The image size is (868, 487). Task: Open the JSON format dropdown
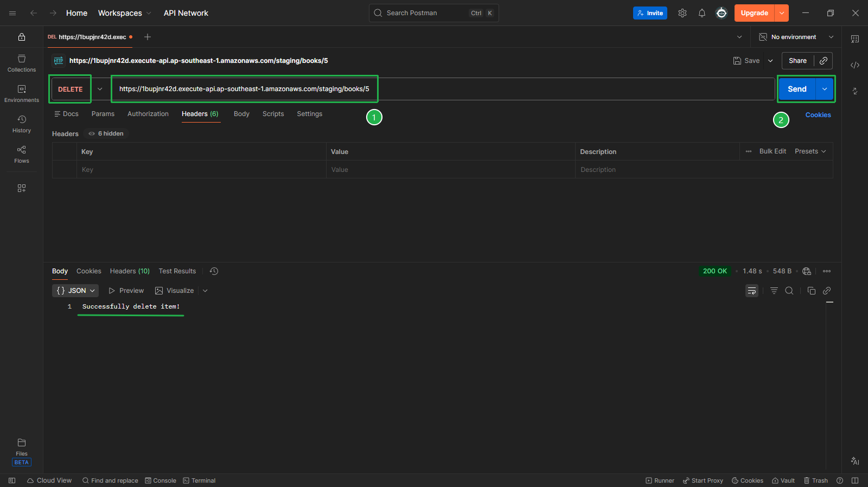(75, 291)
